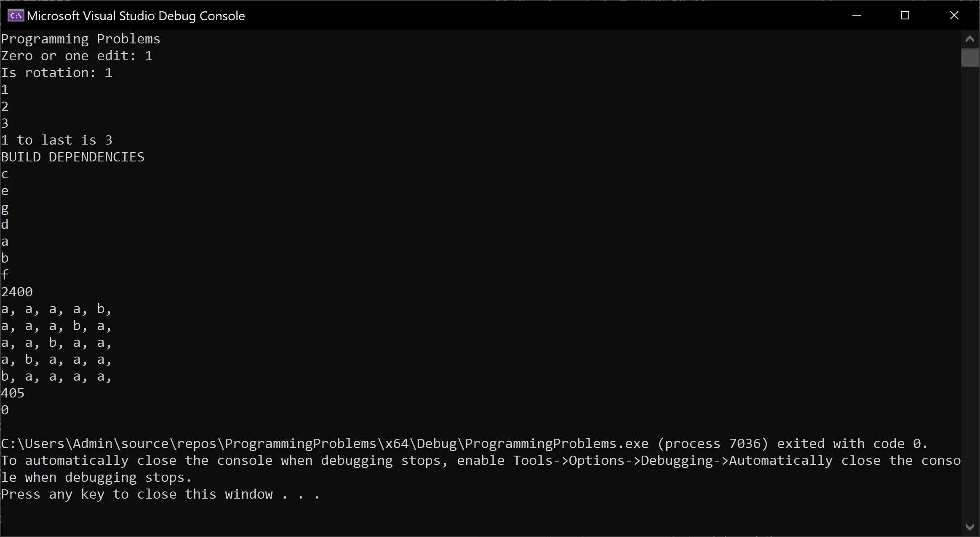Click the 'a, a, a, a, b,' row

coord(56,309)
